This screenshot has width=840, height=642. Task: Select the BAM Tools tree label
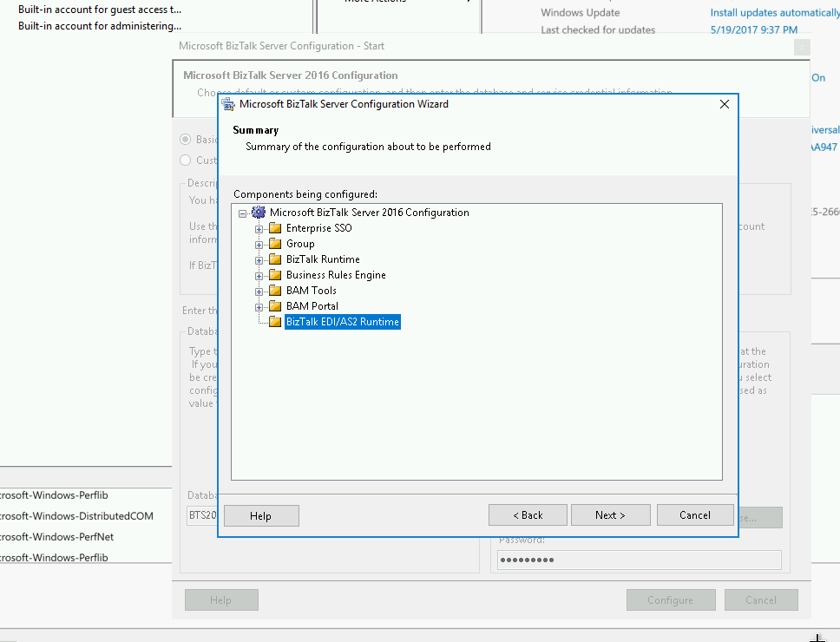(x=312, y=291)
